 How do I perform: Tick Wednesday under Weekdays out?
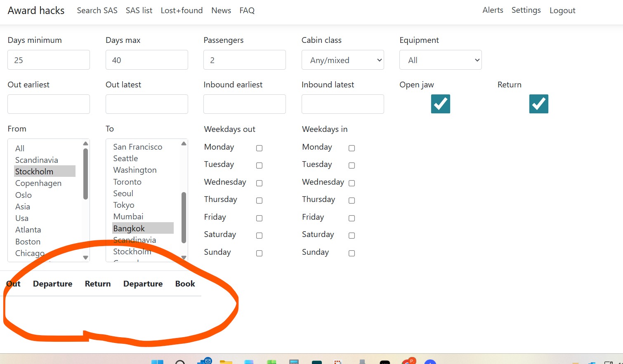click(259, 183)
